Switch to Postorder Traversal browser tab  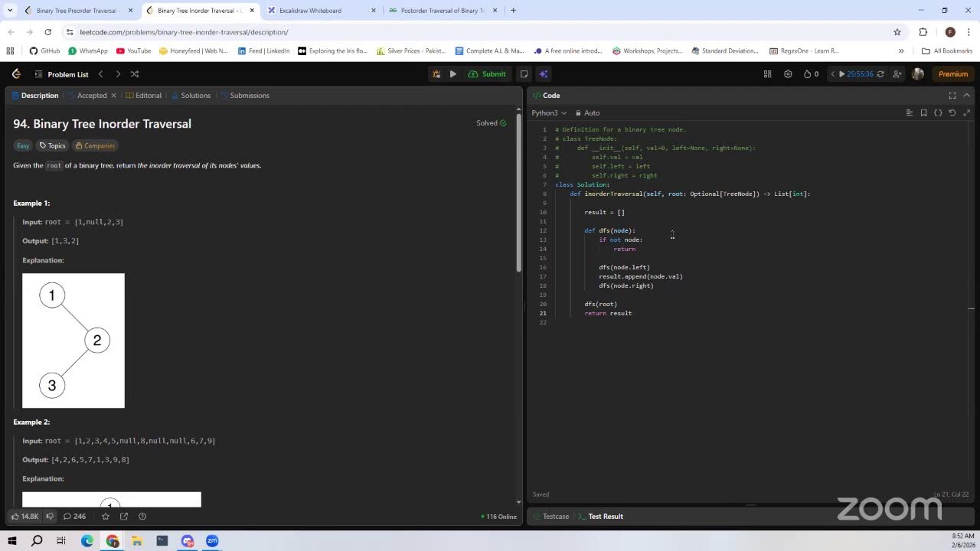click(x=443, y=11)
